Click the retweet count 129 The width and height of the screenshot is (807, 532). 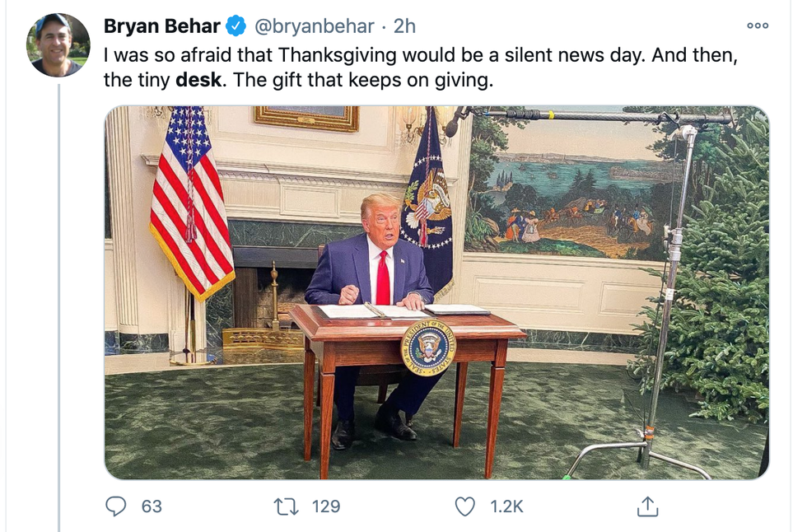(x=326, y=506)
